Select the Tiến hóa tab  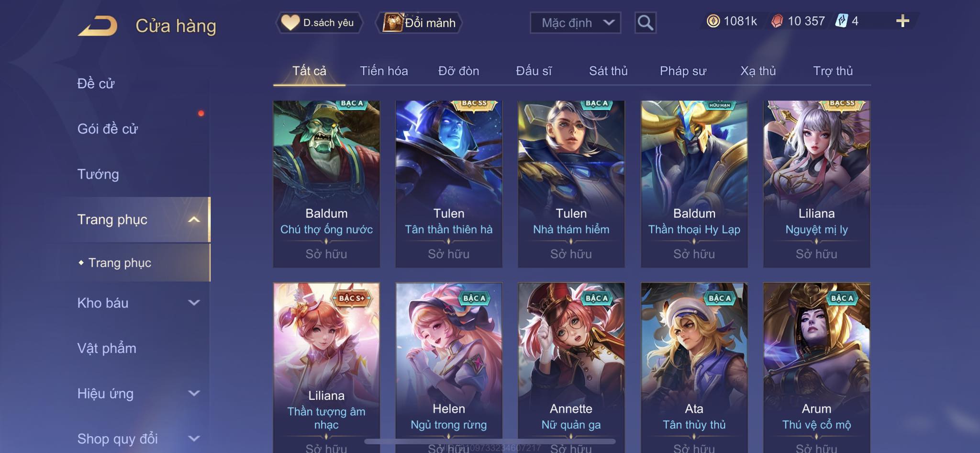tap(384, 71)
